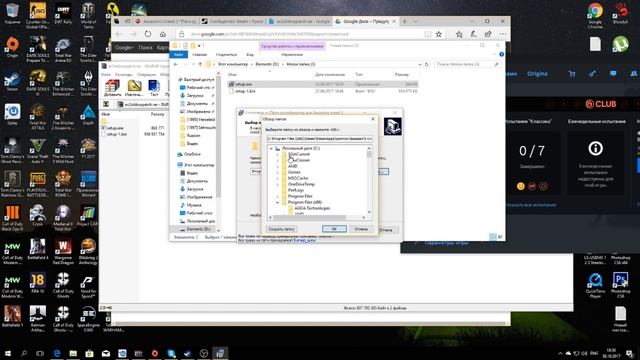Click the refresh button beside Explorer address bar

427,64
